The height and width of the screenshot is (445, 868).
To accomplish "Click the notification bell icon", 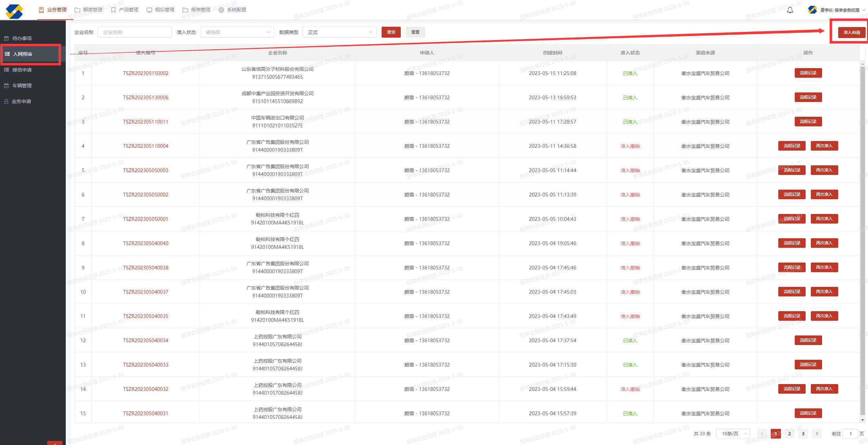I will tap(790, 10).
